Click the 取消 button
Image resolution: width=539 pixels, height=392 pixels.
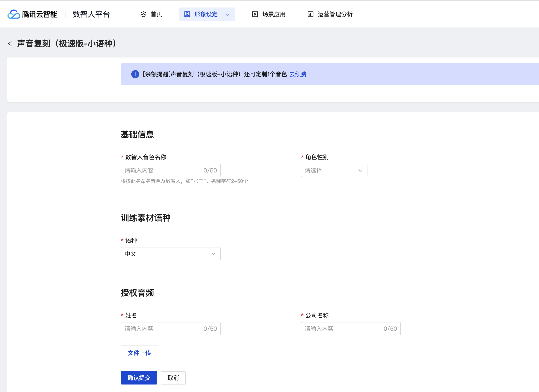[173, 377]
